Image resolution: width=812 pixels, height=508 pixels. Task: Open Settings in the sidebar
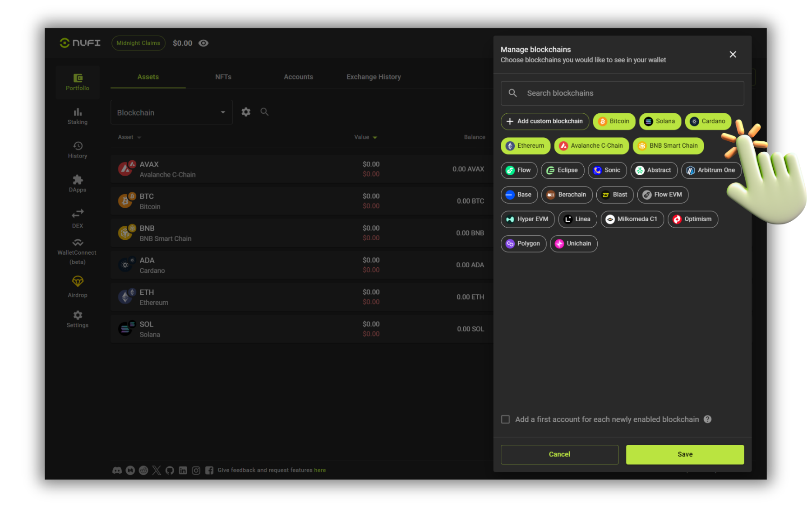pyautogui.click(x=78, y=319)
